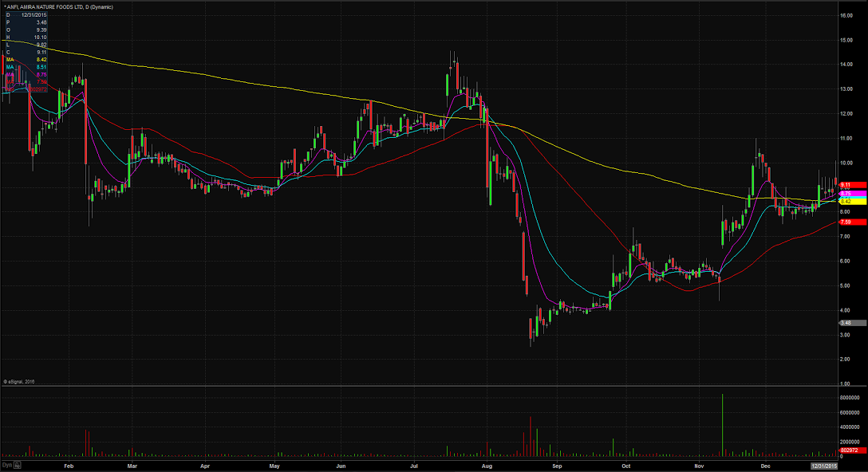This screenshot has width=868, height=472.
Task: Click the Jun label on the time axis
Action: tap(341, 466)
